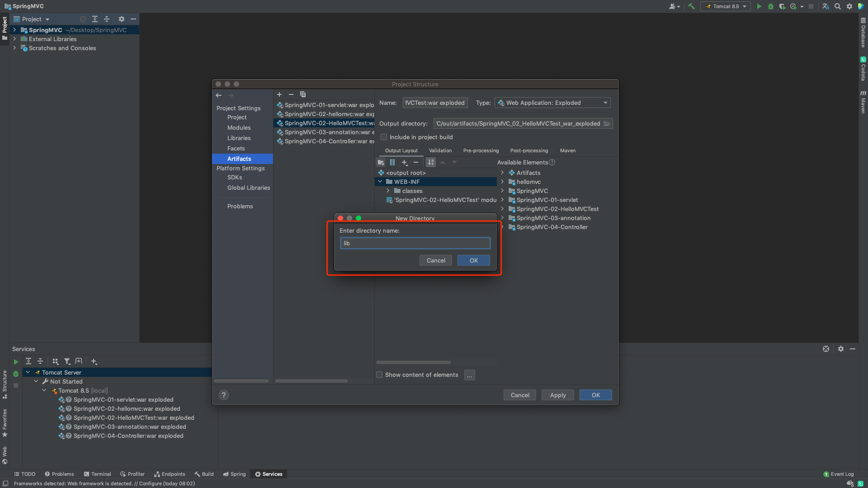Click the help question mark button

click(224, 395)
